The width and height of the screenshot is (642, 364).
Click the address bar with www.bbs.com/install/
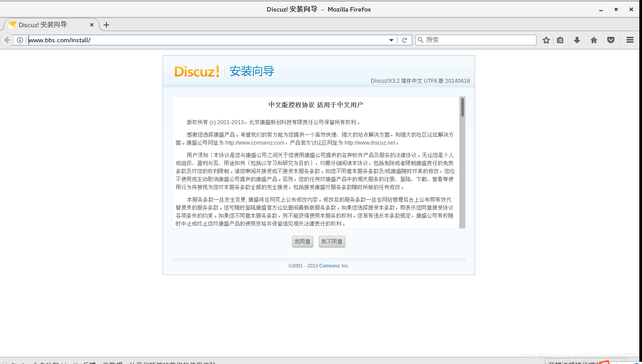tap(207, 40)
